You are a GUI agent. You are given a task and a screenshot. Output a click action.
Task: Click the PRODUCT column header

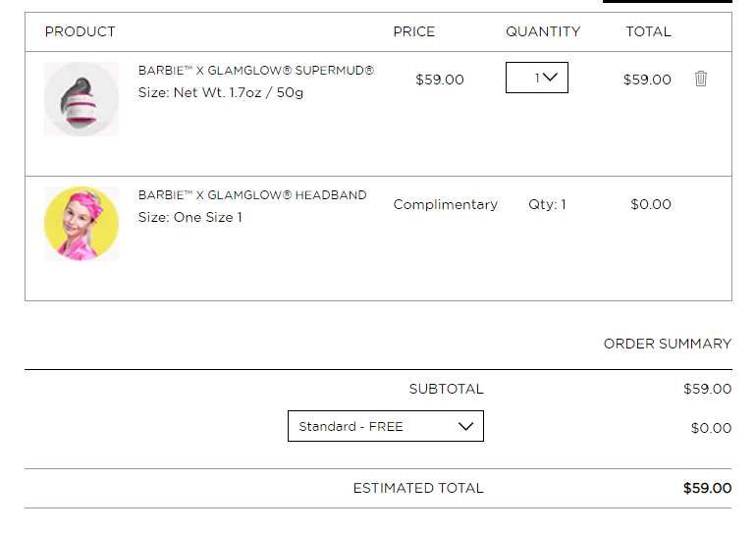pyautogui.click(x=81, y=31)
